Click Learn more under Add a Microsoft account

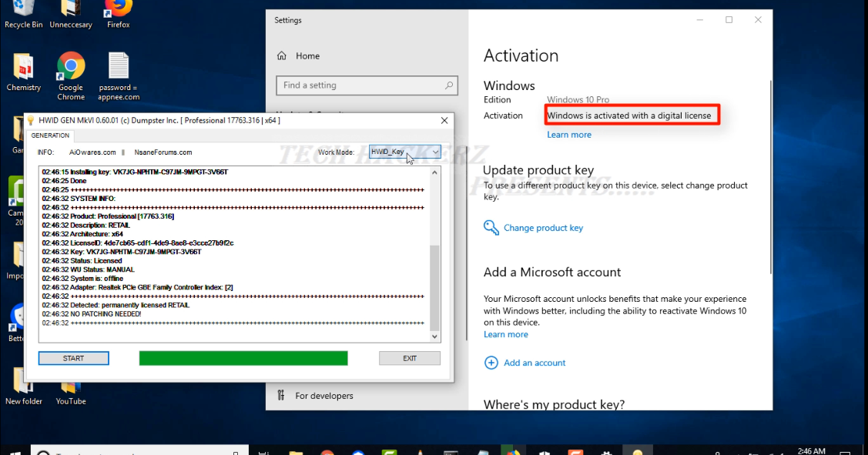coord(506,334)
